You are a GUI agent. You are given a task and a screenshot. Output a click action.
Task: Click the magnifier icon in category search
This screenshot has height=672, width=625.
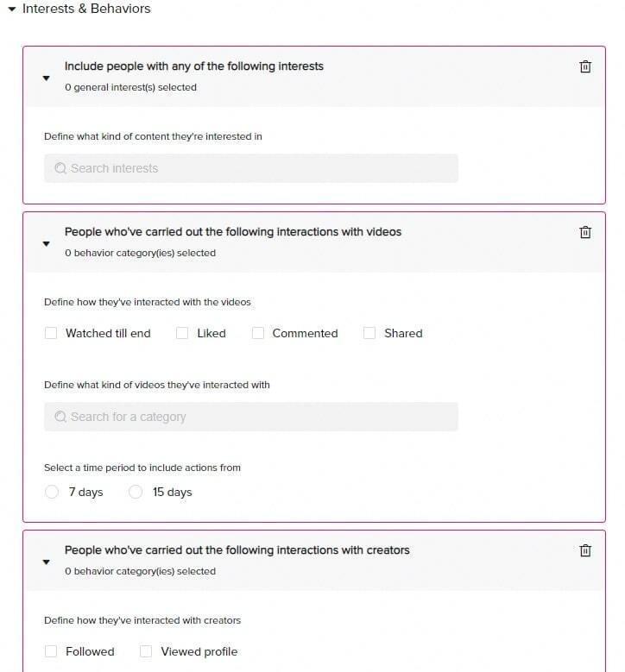pos(60,417)
